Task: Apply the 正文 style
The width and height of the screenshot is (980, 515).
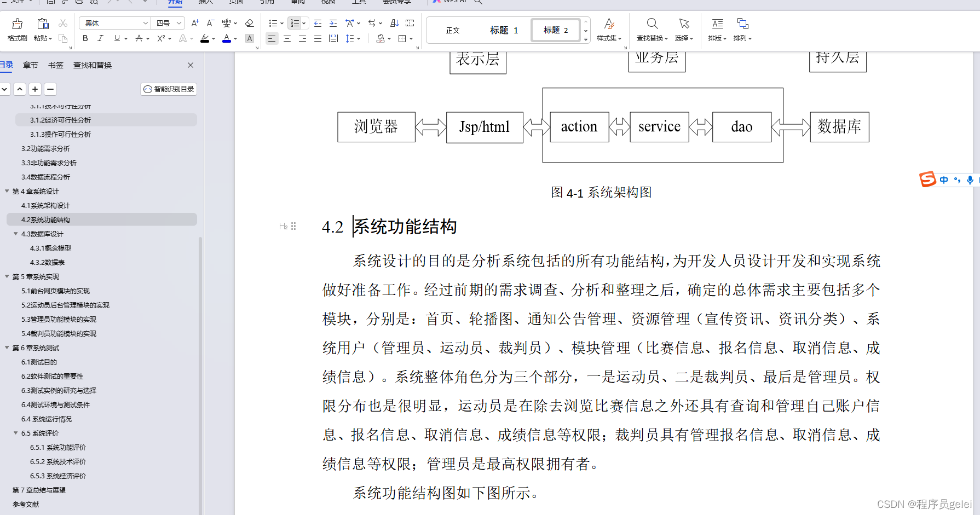Action: (x=453, y=30)
